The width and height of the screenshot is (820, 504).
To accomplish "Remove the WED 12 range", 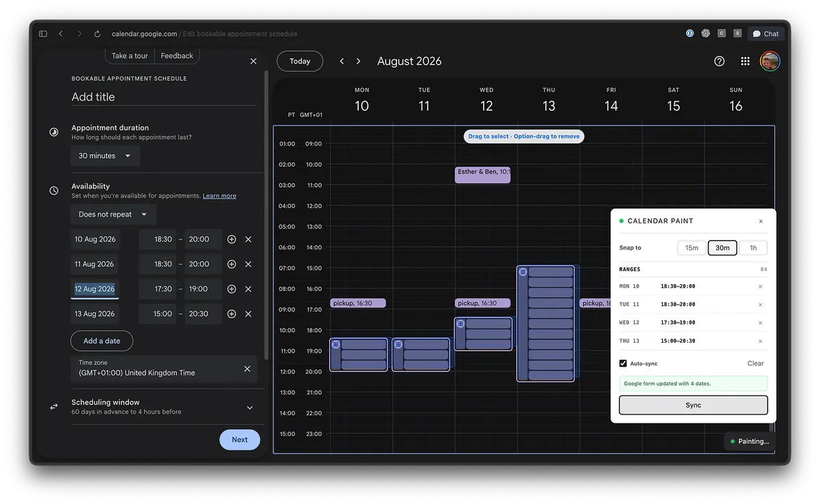I will point(761,323).
